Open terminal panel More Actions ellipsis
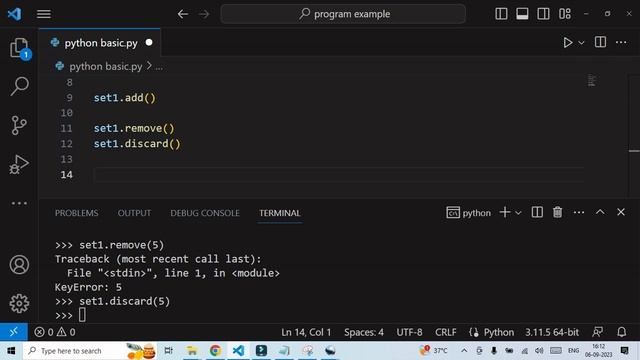 579,212
